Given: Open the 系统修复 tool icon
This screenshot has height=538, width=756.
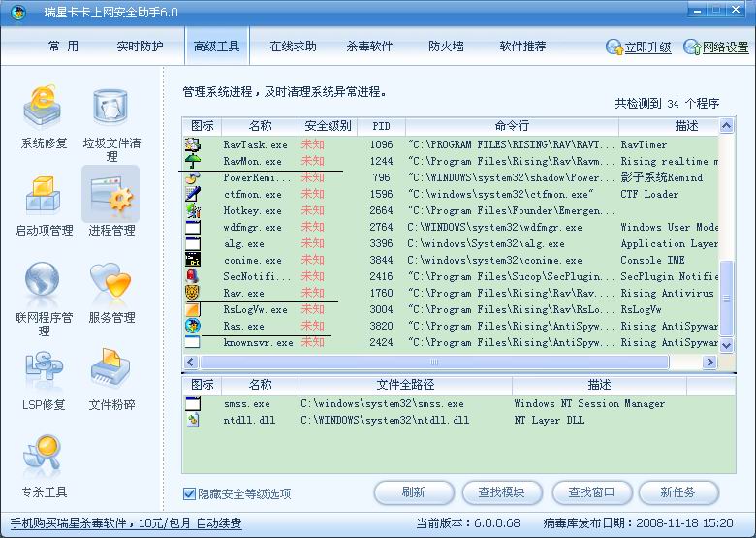Looking at the screenshot, I should coord(43,106).
